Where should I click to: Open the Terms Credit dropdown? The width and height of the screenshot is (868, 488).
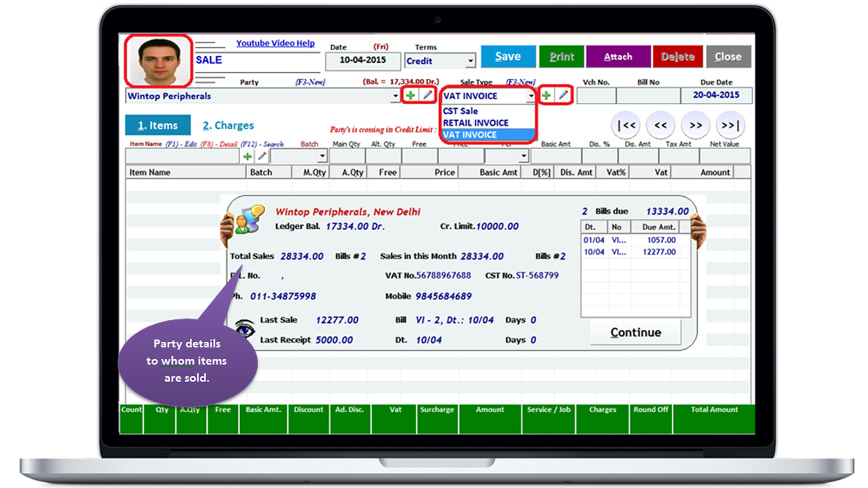coord(470,61)
